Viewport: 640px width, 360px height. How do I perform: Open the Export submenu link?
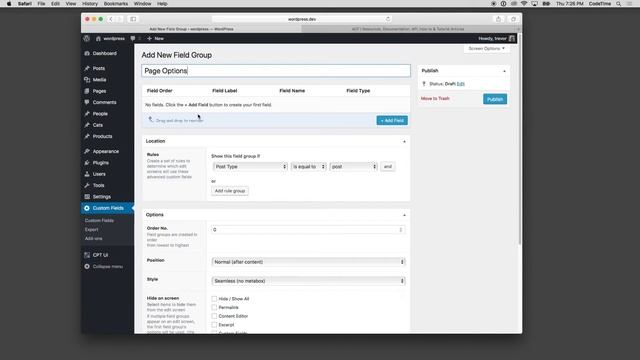tap(91, 229)
